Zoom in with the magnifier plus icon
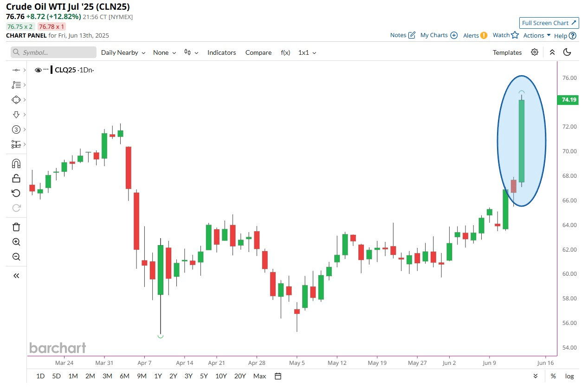 16,242
